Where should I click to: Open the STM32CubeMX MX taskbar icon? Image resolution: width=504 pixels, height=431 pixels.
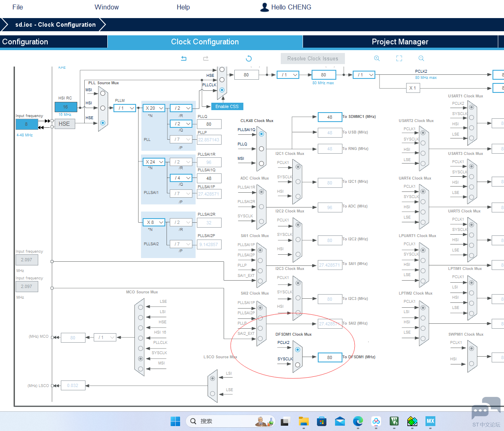click(x=430, y=421)
